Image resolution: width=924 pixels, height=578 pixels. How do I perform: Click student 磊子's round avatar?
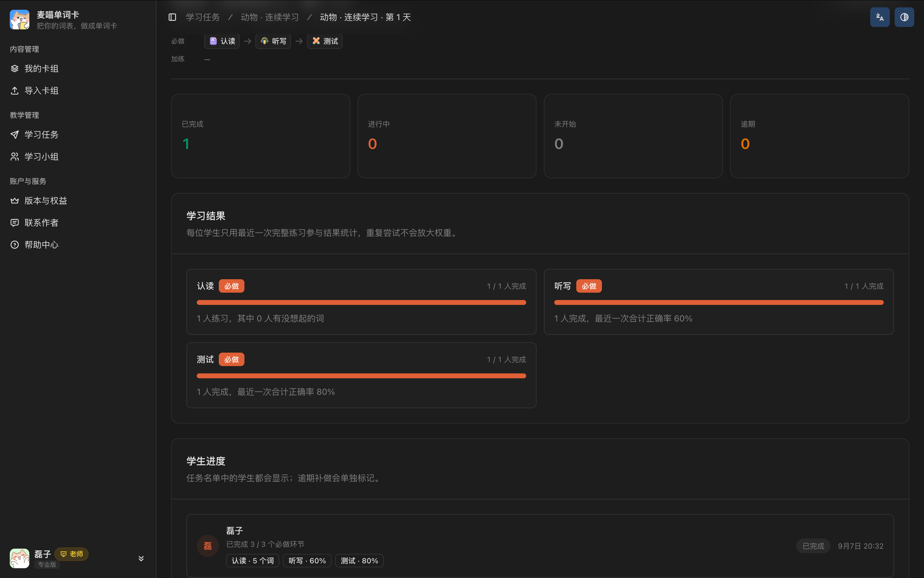pos(207,546)
